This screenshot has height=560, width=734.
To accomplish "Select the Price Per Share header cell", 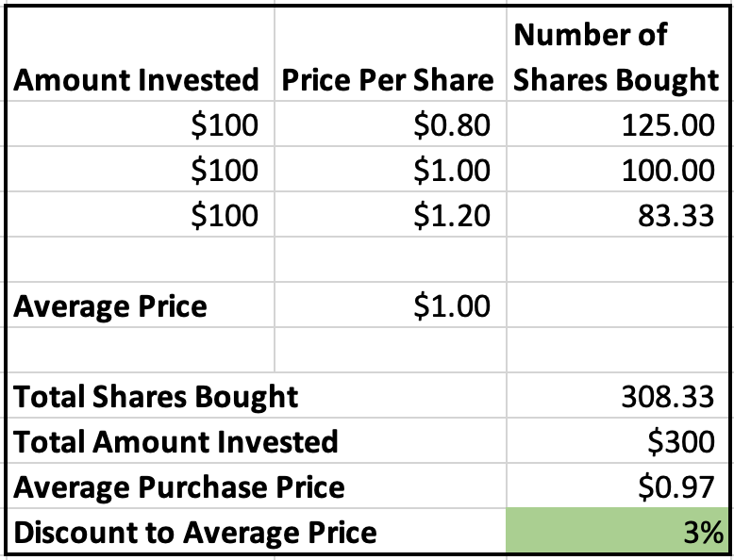I will tap(391, 54).
